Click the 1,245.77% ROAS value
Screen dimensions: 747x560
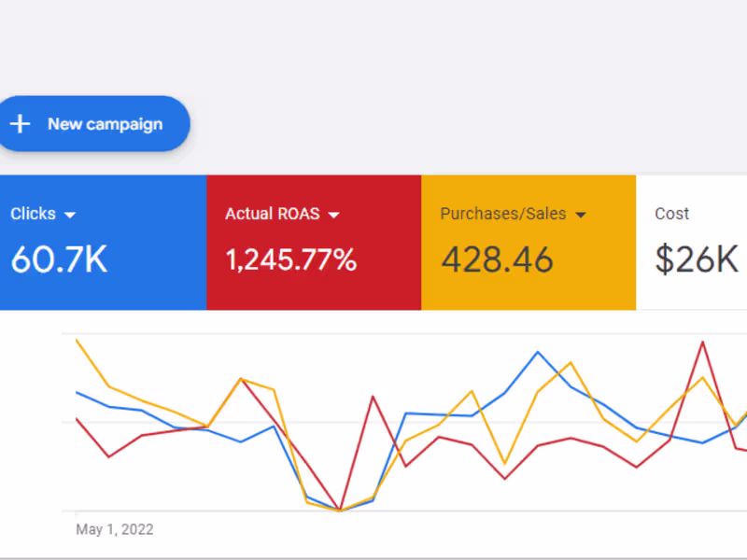[290, 259]
